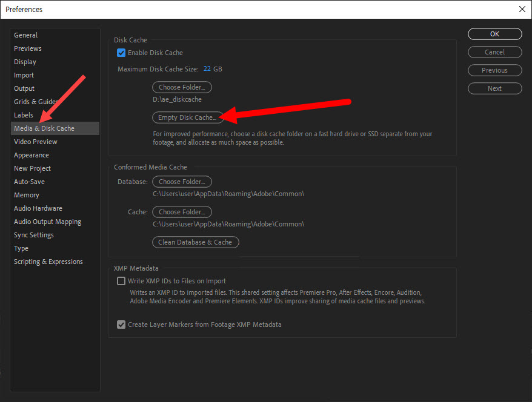
Task: Click Clean Database & Cache button
Action: pyautogui.click(x=195, y=242)
